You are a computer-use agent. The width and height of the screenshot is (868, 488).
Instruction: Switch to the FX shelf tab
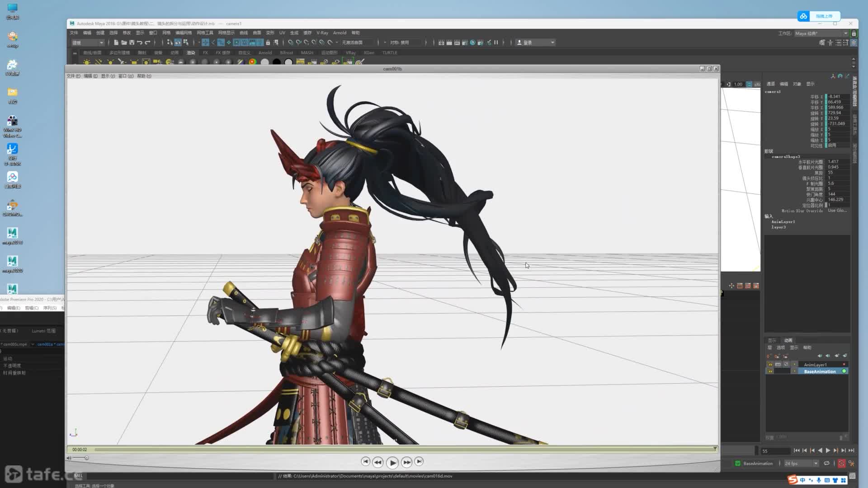click(205, 53)
